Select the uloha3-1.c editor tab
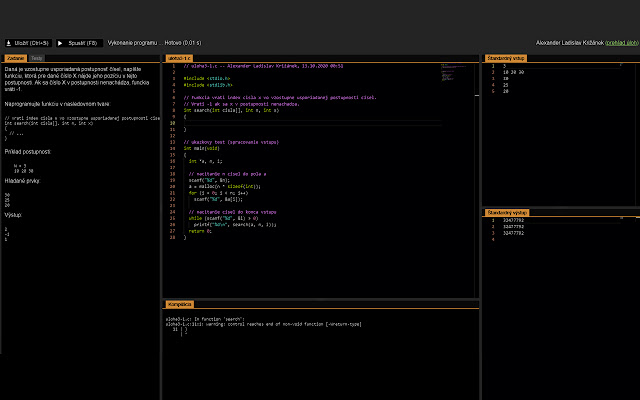640x400 pixels. (x=179, y=59)
